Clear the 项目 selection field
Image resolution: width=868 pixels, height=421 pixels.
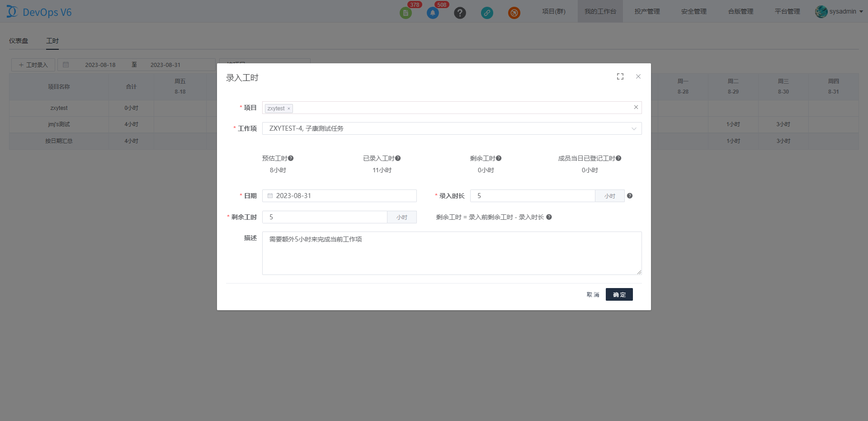[636, 108]
